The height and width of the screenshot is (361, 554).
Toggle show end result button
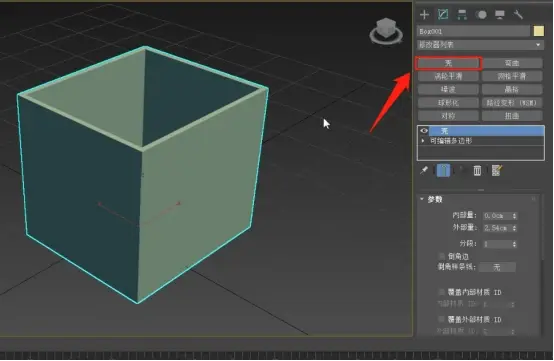(443, 171)
